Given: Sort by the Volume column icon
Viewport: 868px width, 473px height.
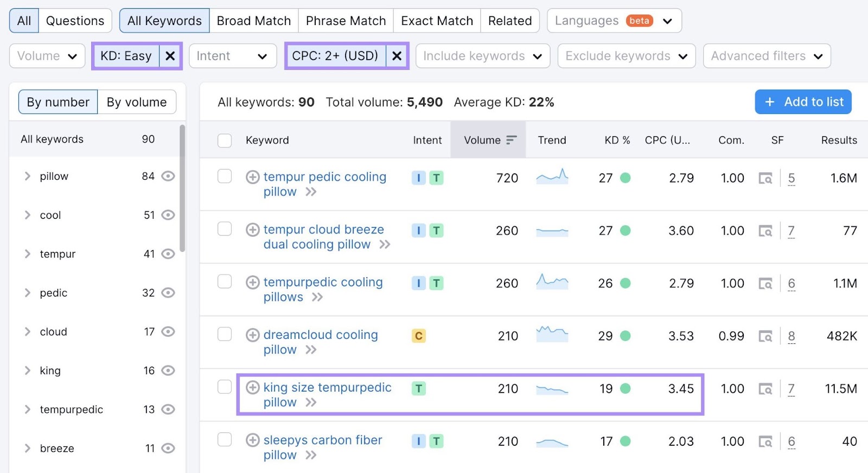Looking at the screenshot, I should [511, 140].
